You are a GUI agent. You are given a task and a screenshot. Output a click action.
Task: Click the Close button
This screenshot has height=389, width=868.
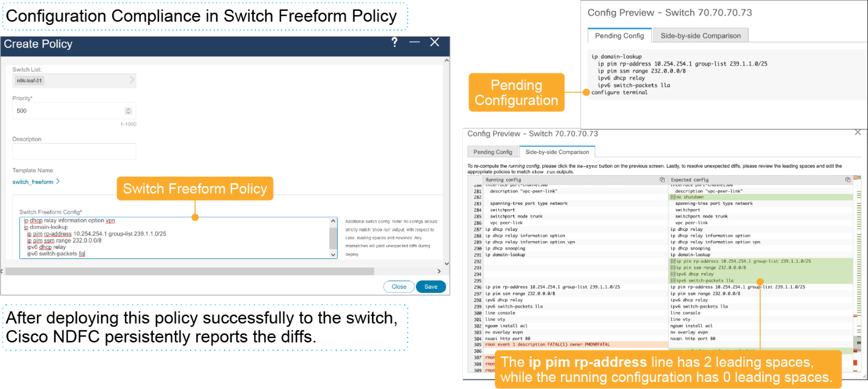(399, 287)
